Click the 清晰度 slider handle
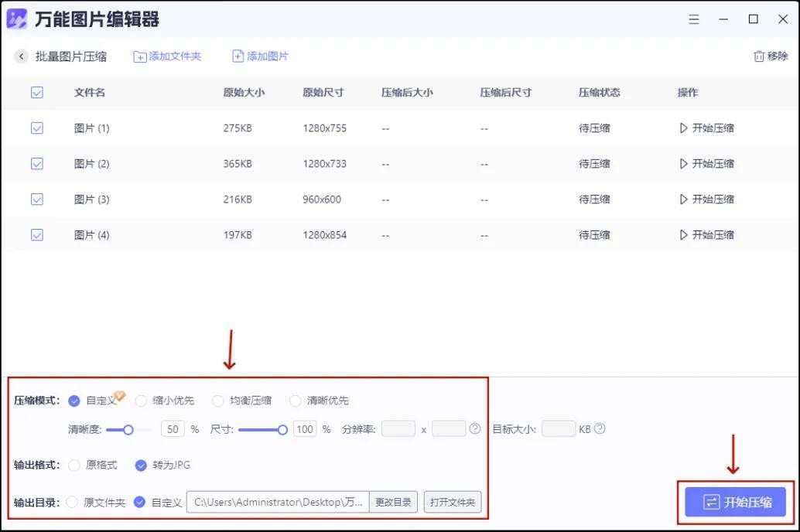800x532 pixels. pos(128,429)
